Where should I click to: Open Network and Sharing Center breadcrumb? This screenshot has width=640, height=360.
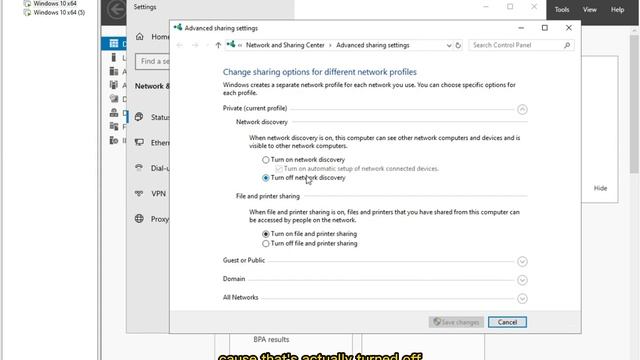click(285, 45)
